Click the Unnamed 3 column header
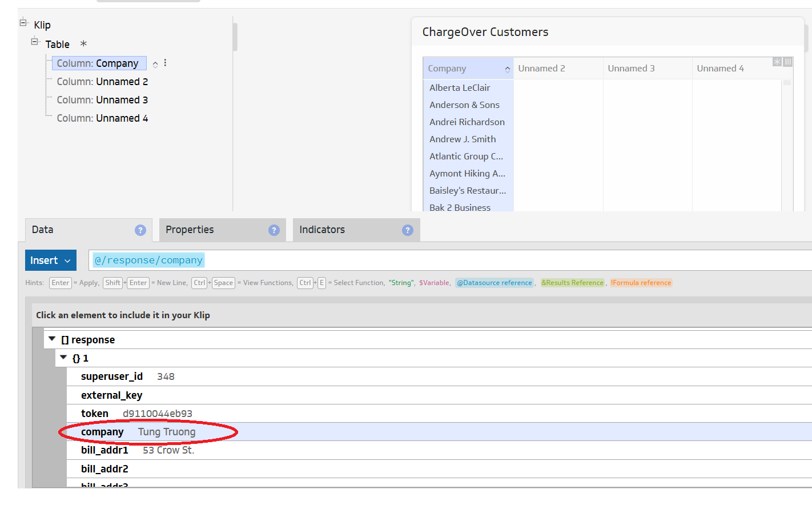Image resolution: width=812 pixels, height=509 pixels. [648, 69]
